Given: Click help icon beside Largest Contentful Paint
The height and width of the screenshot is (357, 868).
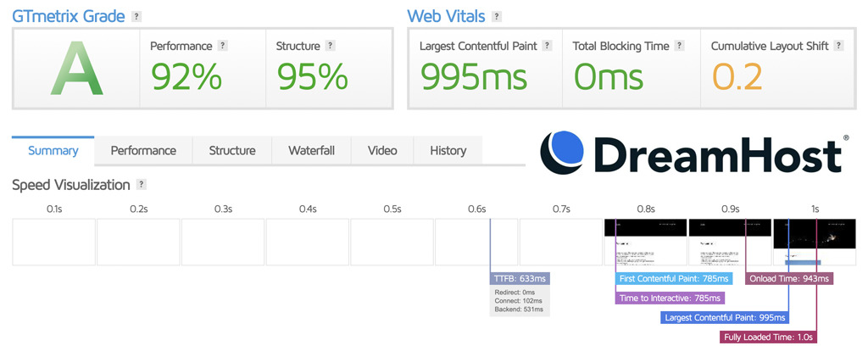Looking at the screenshot, I should (548, 46).
